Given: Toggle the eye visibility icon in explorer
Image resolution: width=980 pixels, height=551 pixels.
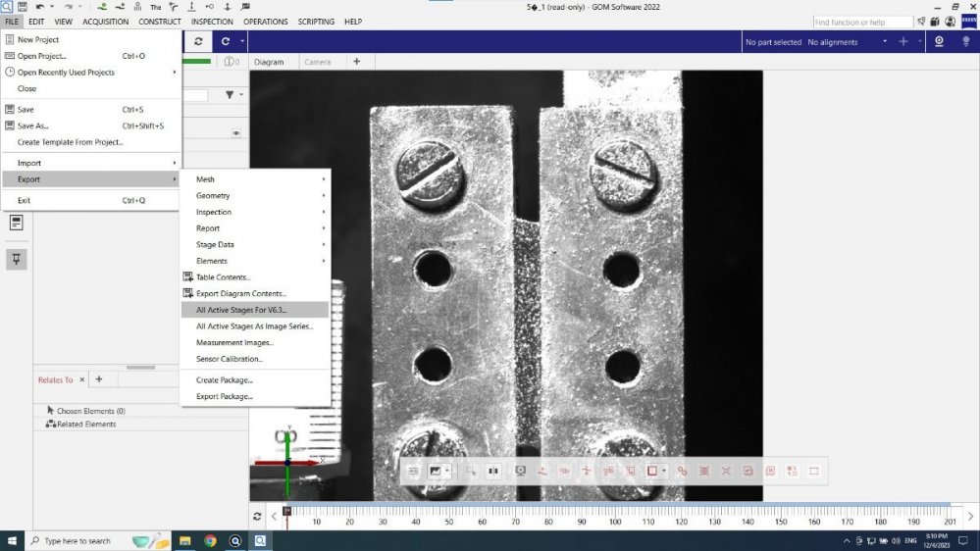Looking at the screenshot, I should (x=235, y=133).
